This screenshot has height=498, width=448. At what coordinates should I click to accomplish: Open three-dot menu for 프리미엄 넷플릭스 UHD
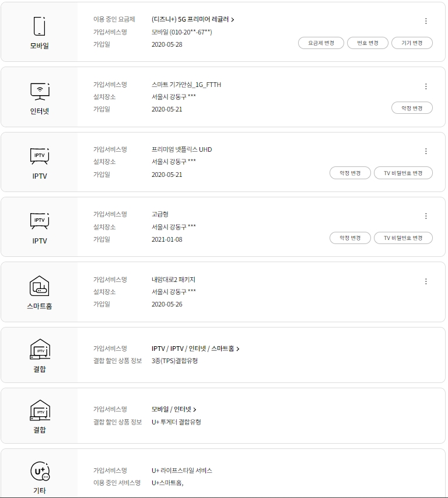coord(426,151)
